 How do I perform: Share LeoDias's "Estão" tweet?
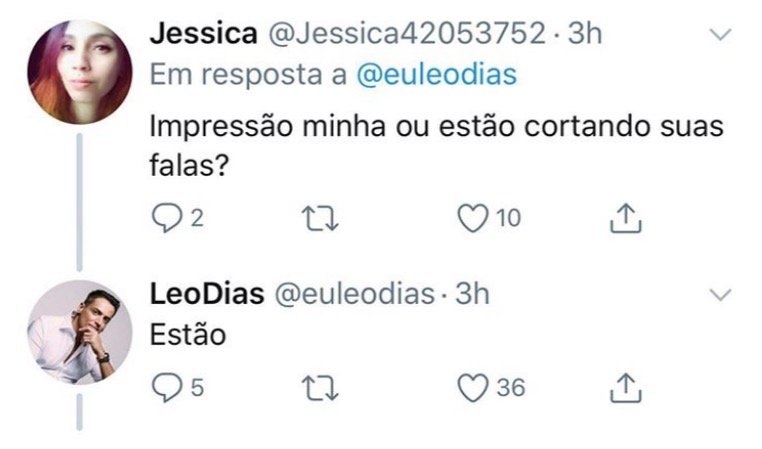tap(624, 388)
